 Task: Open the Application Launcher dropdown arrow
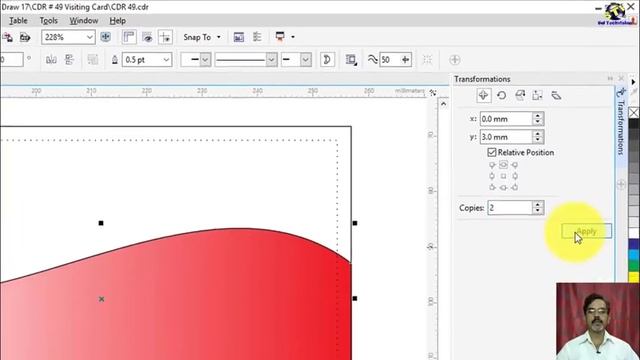click(293, 37)
